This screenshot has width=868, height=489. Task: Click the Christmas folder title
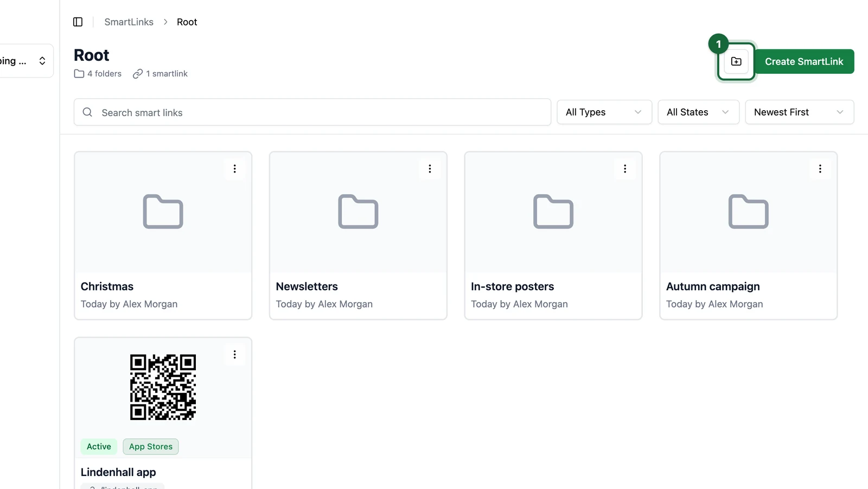107,287
